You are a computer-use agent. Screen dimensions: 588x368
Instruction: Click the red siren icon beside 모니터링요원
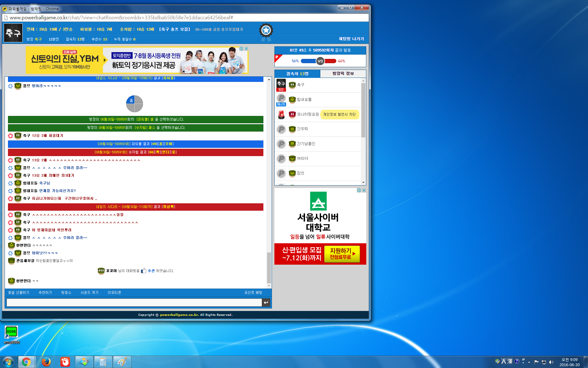tap(281, 114)
